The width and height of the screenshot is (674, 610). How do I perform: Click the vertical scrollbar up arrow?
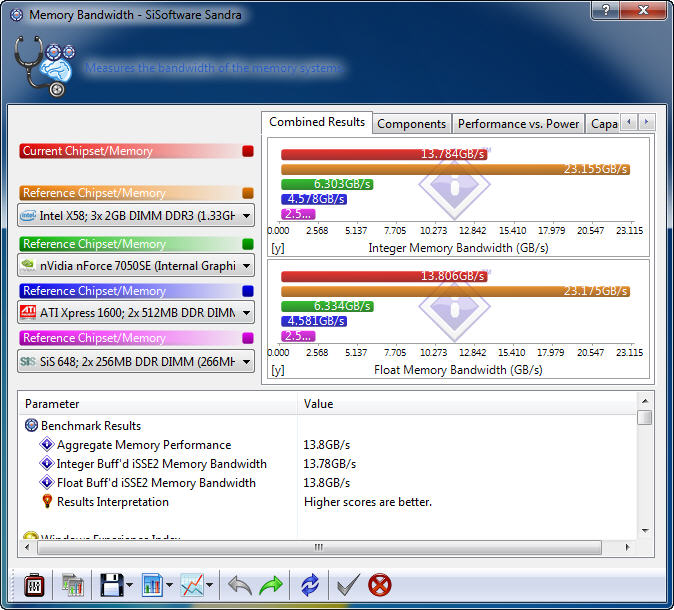click(x=645, y=401)
